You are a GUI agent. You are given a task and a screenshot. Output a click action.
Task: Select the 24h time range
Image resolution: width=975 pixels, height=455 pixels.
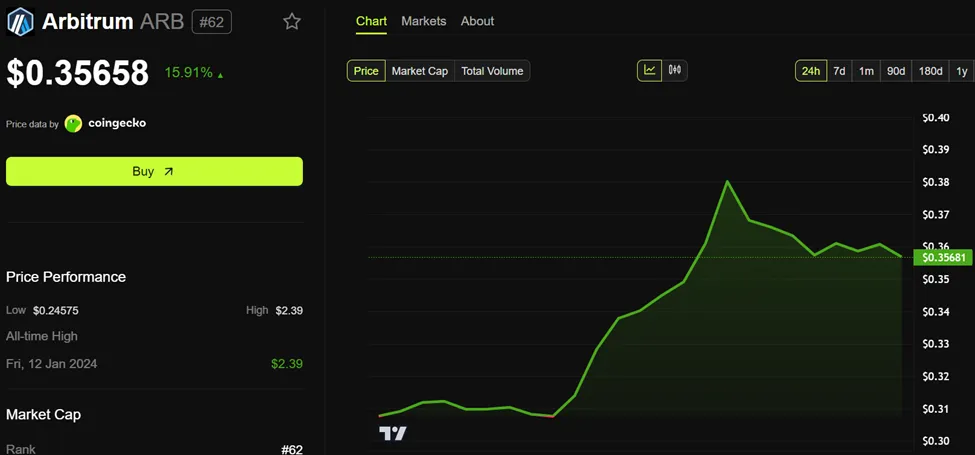[x=811, y=71]
